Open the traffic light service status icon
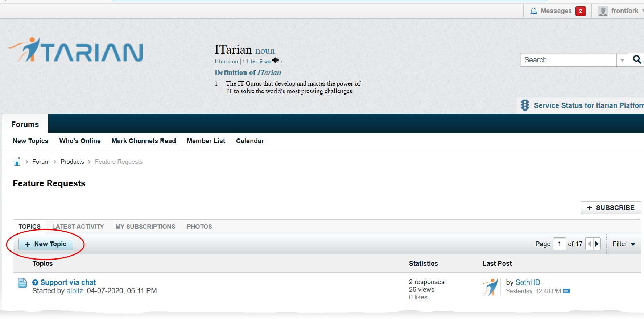 pyautogui.click(x=525, y=105)
